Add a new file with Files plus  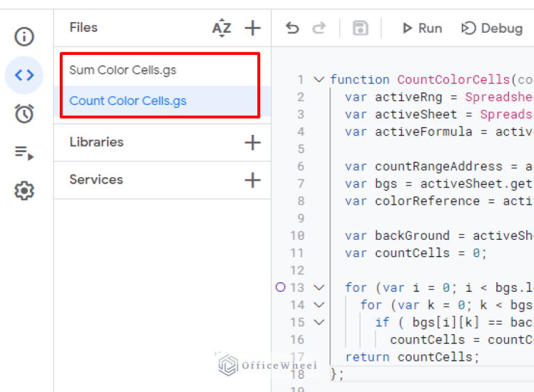(x=252, y=28)
